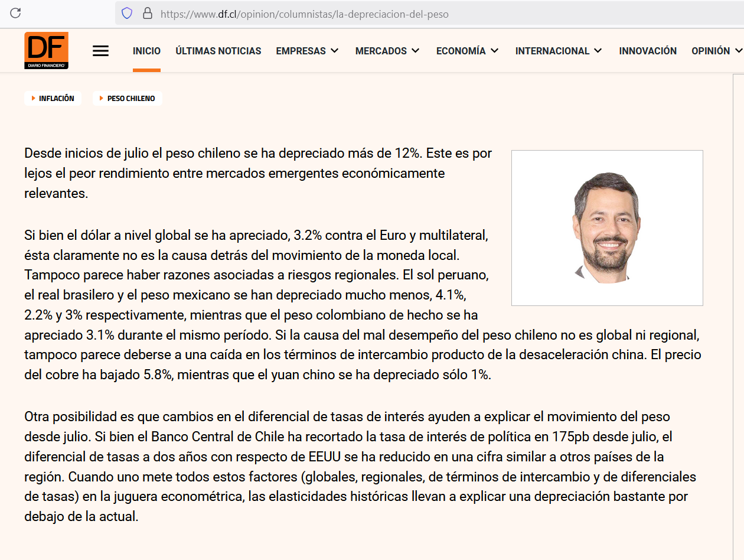Go to the INNOVACIÓN section
This screenshot has height=560, width=744.
click(x=648, y=51)
